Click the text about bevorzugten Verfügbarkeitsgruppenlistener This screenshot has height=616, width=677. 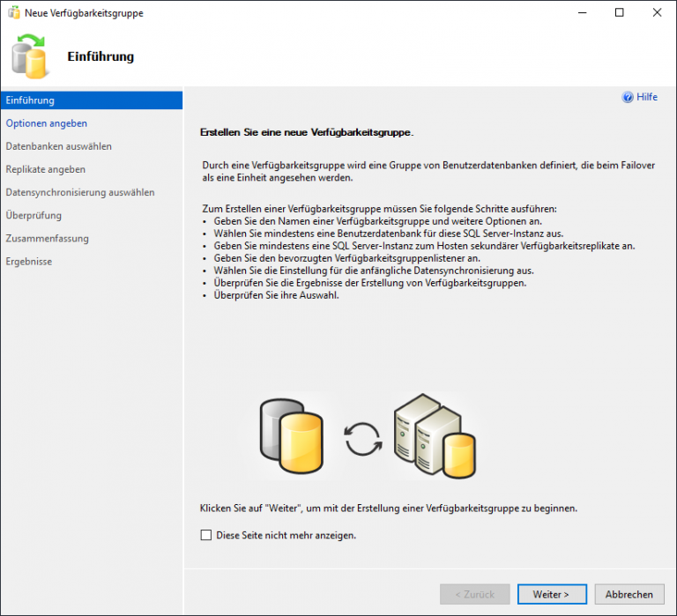347,258
